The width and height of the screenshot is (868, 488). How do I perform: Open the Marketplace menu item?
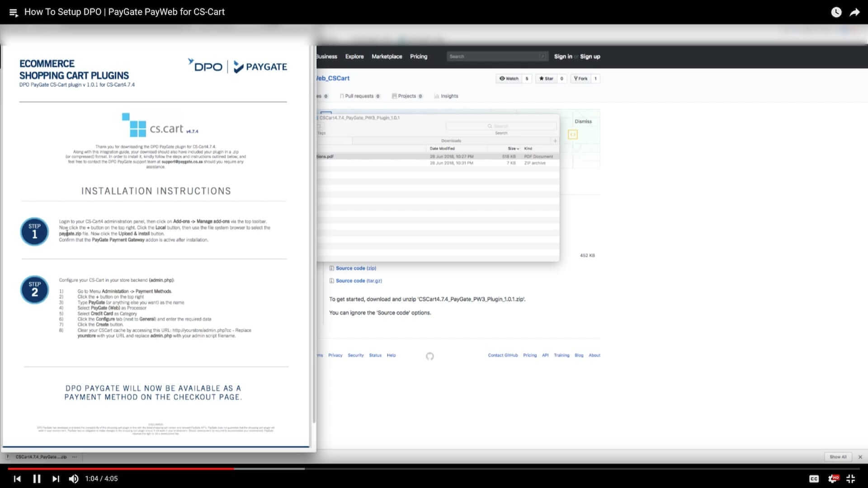[387, 56]
